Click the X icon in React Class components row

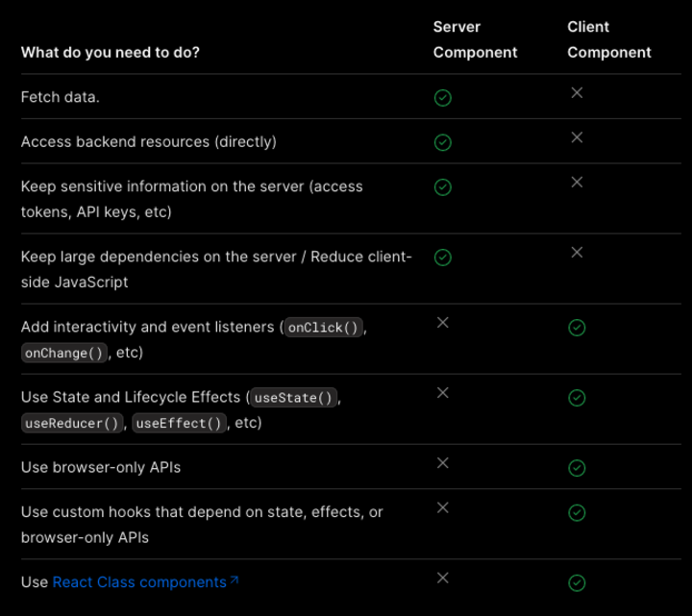click(x=443, y=578)
